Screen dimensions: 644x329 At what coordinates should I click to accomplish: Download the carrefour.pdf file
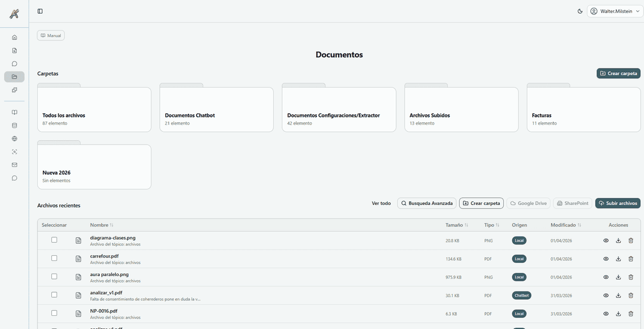(618, 259)
